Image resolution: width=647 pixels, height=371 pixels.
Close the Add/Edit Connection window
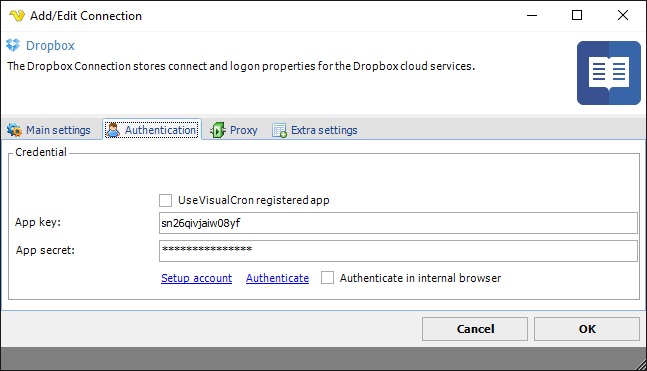click(623, 16)
